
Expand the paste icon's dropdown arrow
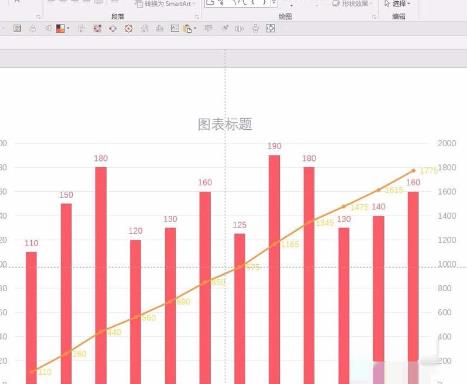click(195, 29)
